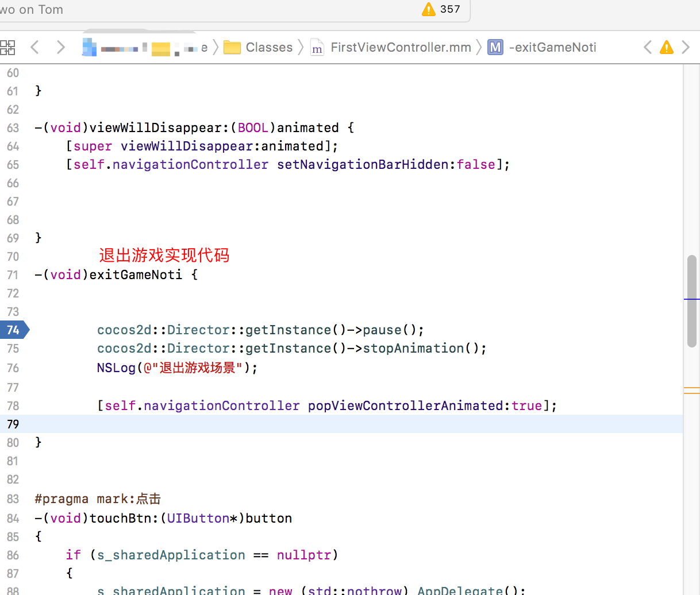
Task: Click line number 79 in the gutter
Action: coord(13,424)
